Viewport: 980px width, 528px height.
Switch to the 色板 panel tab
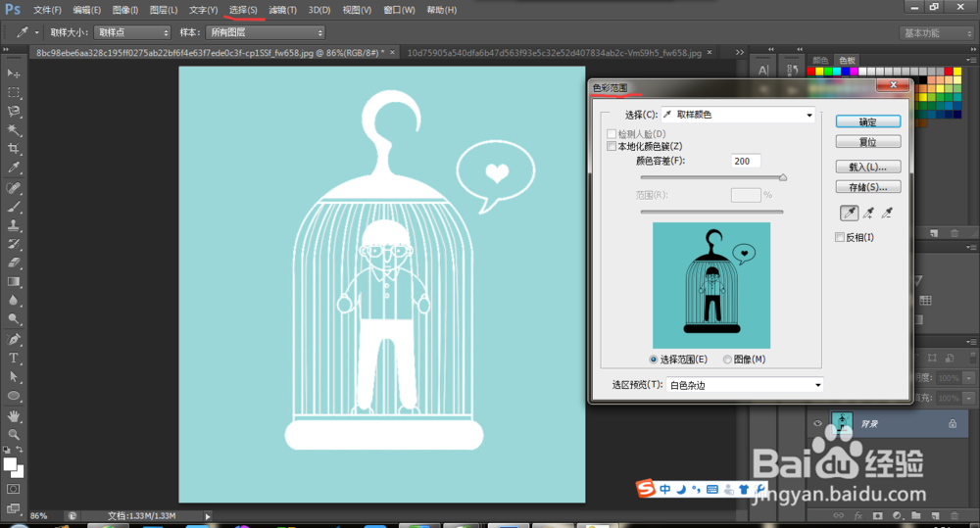click(847, 60)
